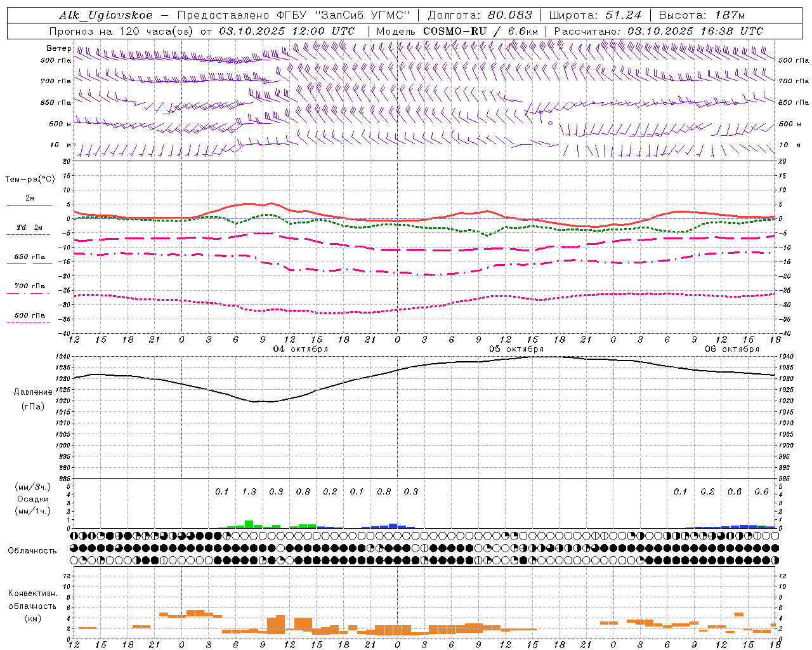This screenshot has width=812, height=650.
Task: Click the Осадки precipitation label
Action: tap(33, 499)
